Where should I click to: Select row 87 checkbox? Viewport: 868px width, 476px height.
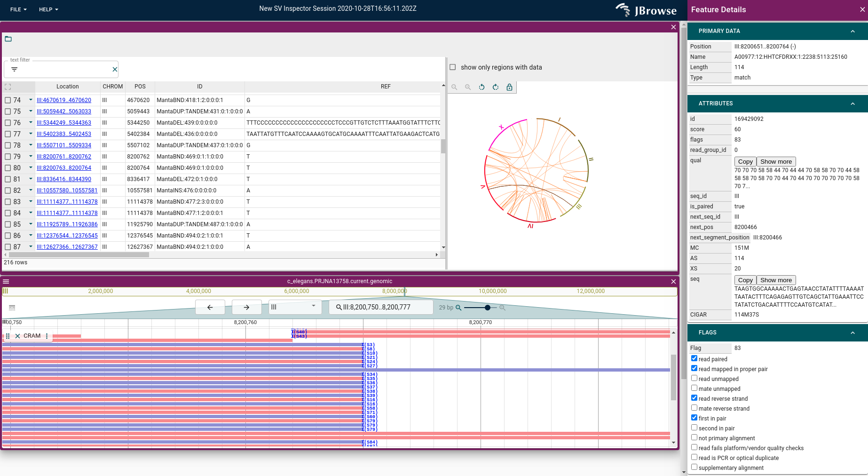pyautogui.click(x=8, y=247)
